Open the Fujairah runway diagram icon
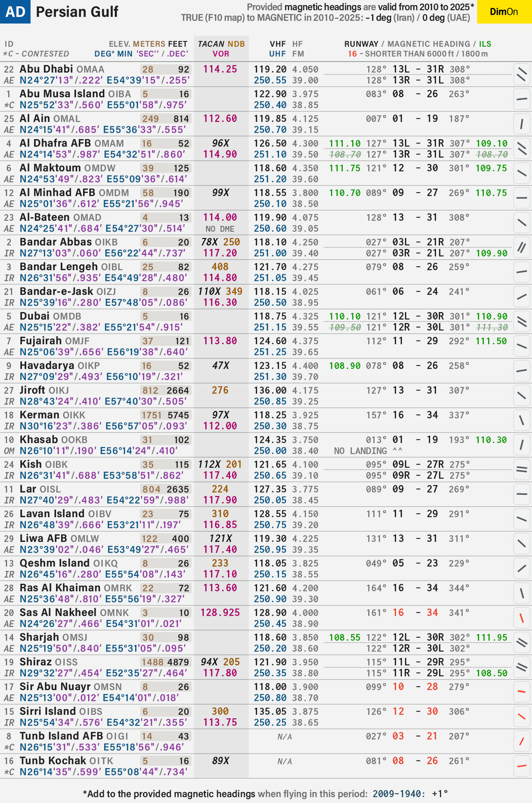 click(x=522, y=346)
